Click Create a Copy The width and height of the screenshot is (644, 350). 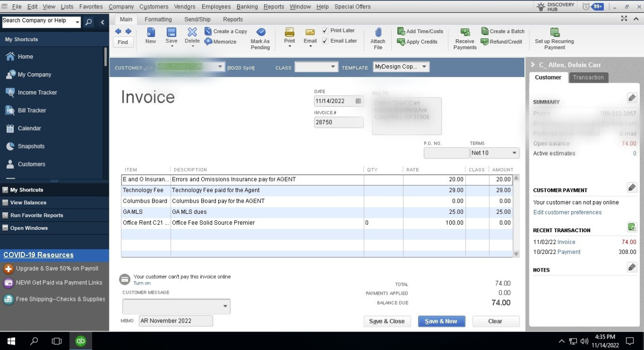(x=226, y=31)
